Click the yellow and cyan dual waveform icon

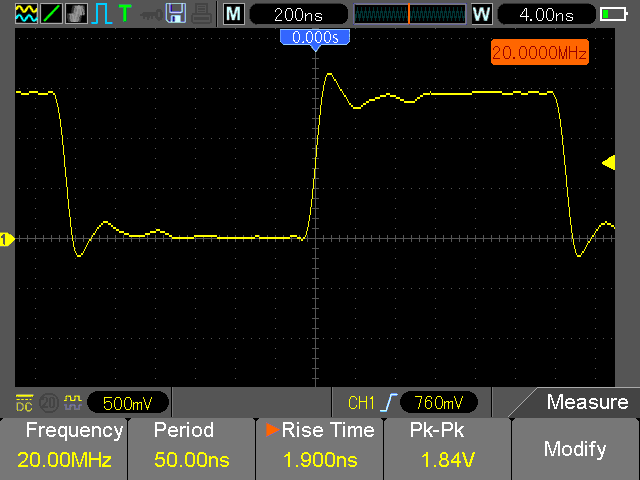point(26,13)
